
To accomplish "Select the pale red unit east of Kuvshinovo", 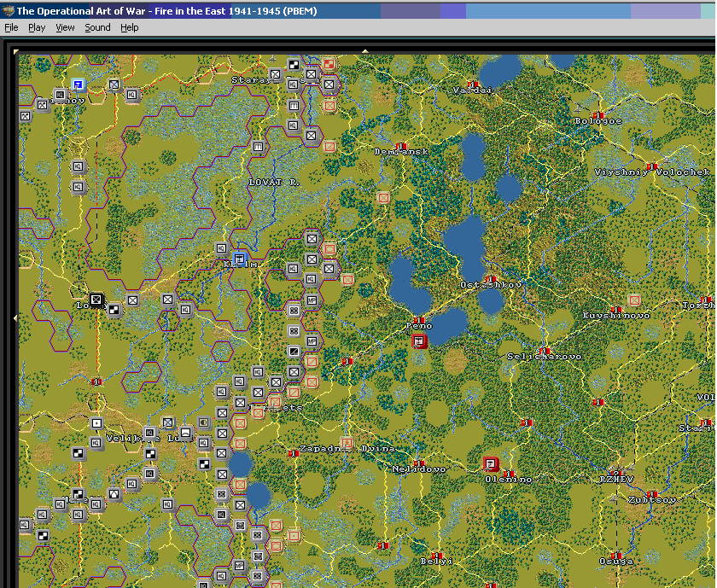I will (633, 300).
